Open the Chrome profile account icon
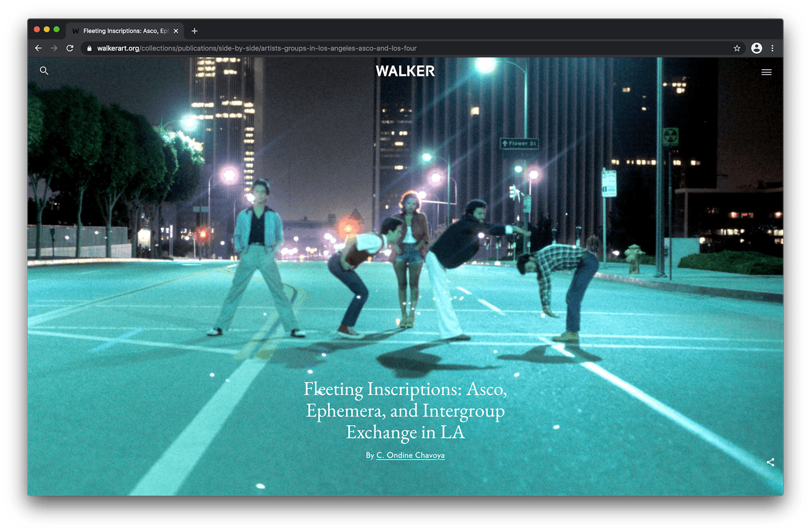 [x=756, y=48]
